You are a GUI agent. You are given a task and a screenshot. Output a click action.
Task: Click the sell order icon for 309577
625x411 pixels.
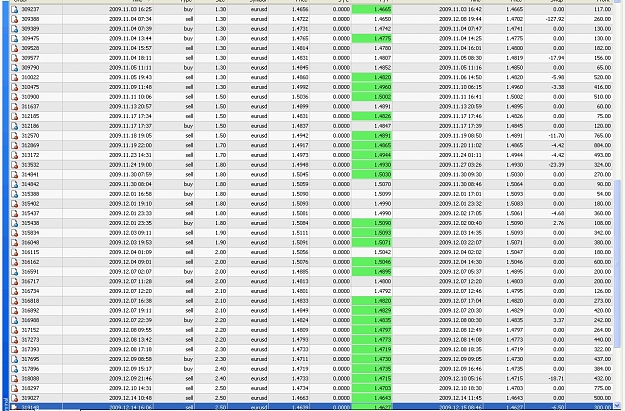(14, 58)
